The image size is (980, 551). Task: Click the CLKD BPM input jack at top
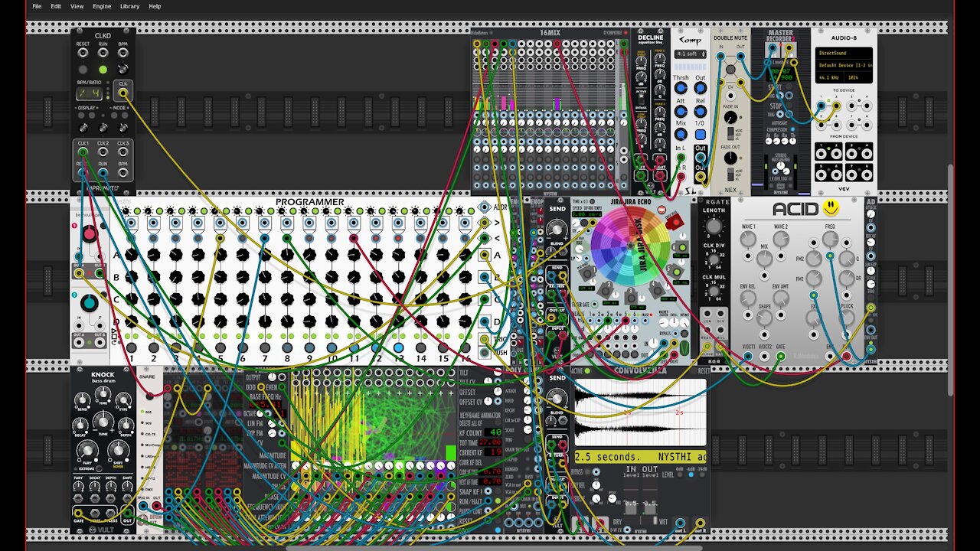122,54
